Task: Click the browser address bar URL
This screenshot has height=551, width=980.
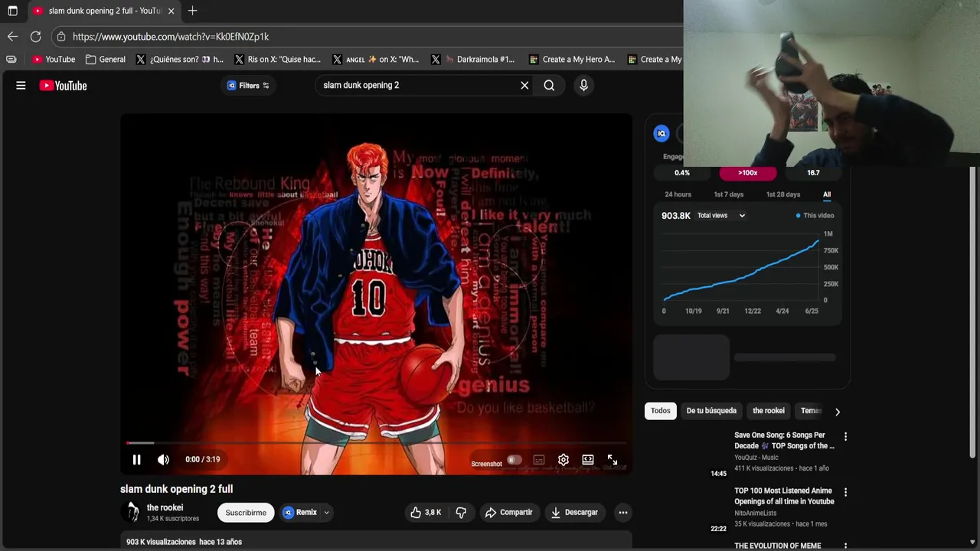Action: (x=171, y=37)
